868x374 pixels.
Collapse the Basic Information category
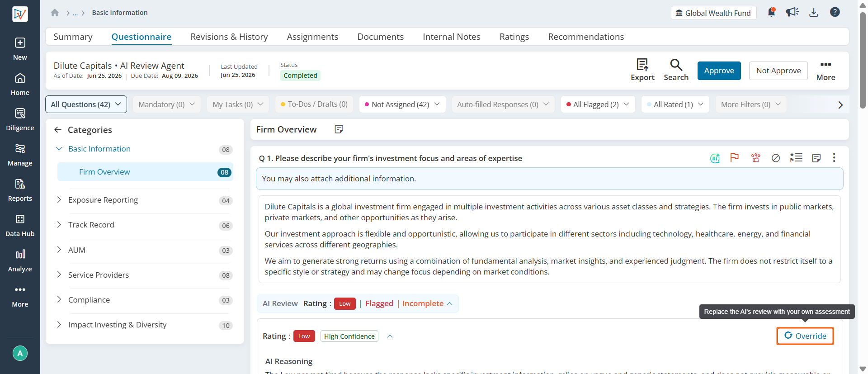tap(59, 149)
